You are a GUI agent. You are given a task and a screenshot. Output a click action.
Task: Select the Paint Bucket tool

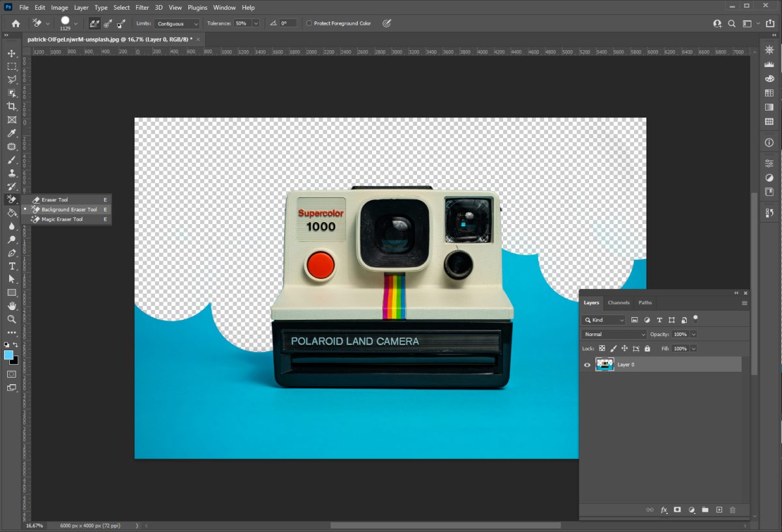tap(12, 213)
